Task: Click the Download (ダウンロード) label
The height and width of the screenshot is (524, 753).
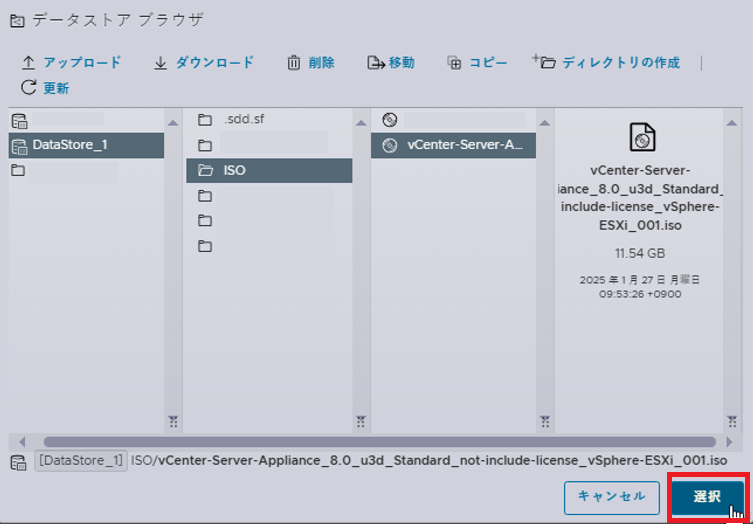Action: [x=215, y=63]
